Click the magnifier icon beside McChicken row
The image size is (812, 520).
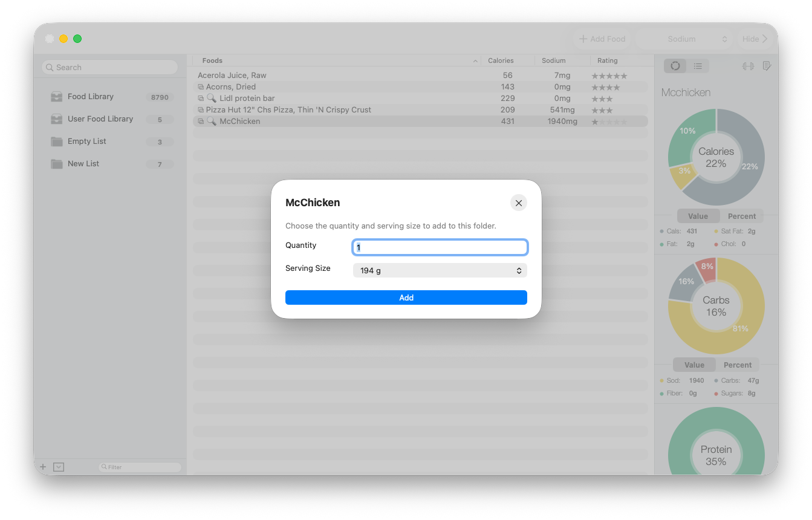click(212, 121)
